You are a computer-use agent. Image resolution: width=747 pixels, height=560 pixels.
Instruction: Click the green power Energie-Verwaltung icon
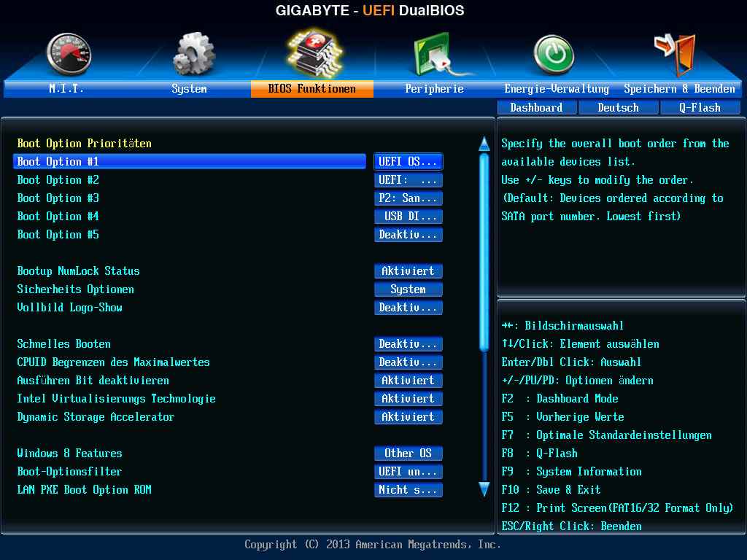pos(554,55)
